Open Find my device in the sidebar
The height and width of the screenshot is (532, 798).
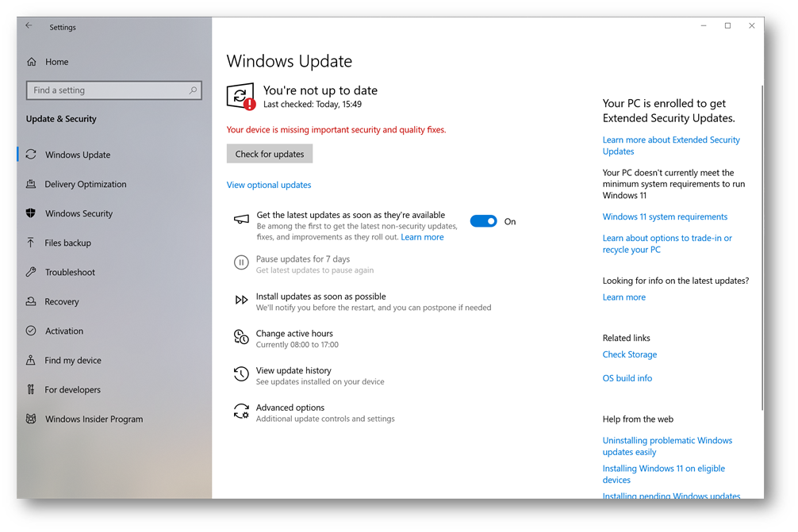click(73, 361)
